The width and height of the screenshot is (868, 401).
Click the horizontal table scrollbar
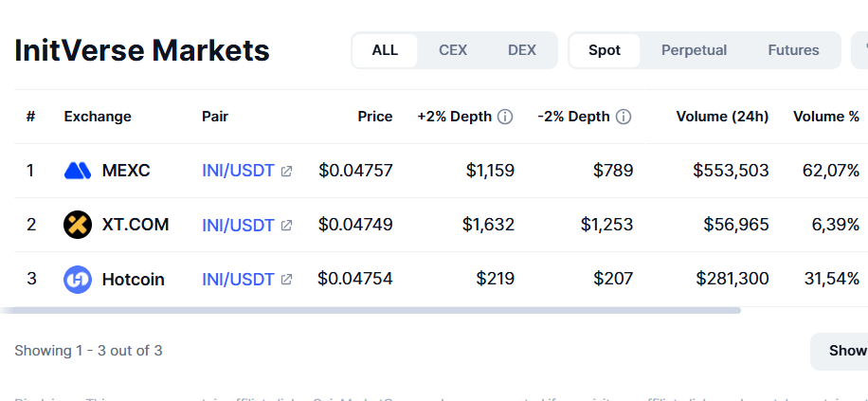(371, 311)
